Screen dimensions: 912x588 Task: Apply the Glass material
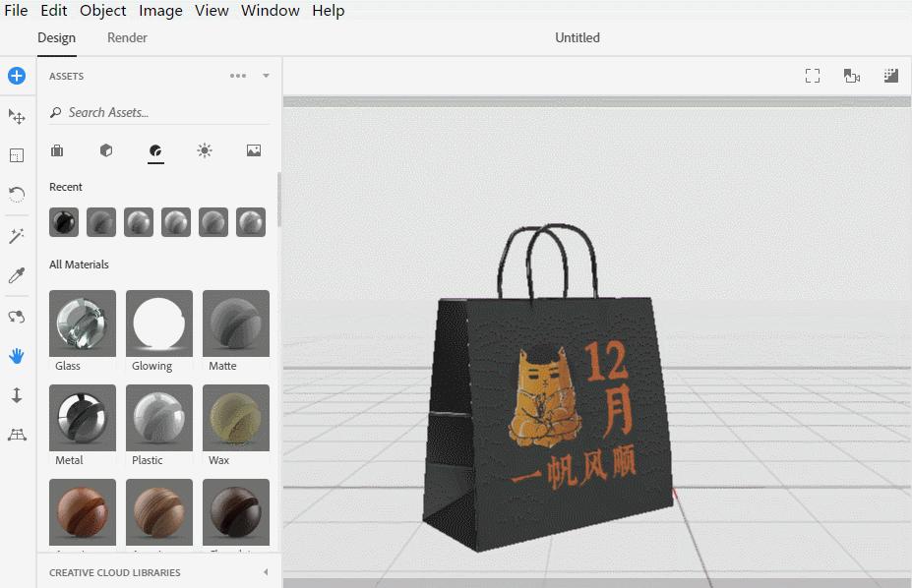82,323
